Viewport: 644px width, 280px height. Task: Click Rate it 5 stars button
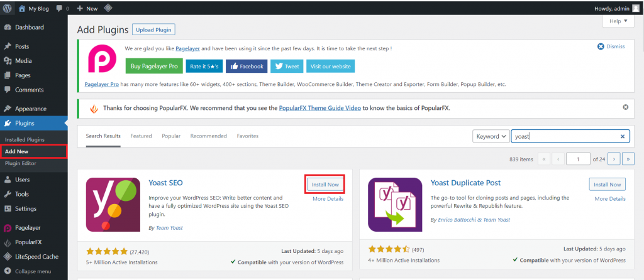point(204,66)
